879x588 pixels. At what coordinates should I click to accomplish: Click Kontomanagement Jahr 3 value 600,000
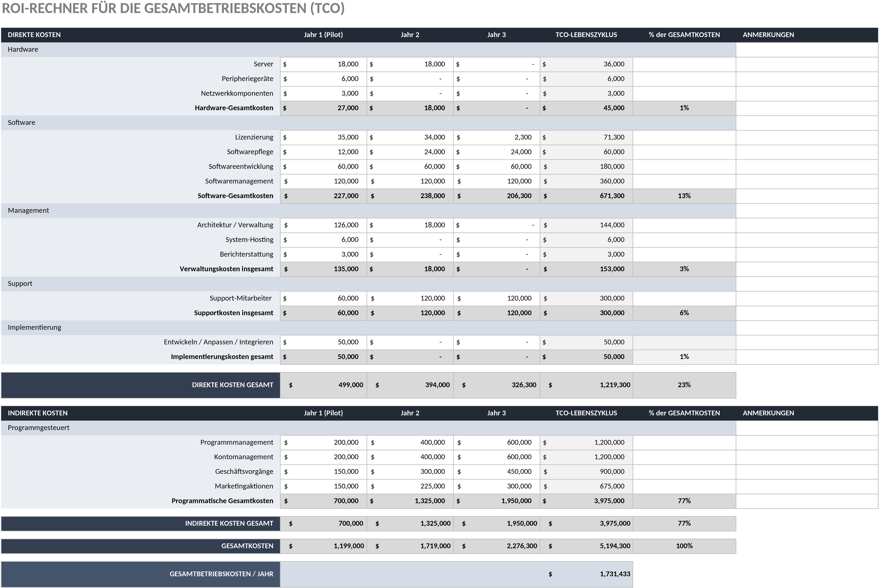click(496, 457)
